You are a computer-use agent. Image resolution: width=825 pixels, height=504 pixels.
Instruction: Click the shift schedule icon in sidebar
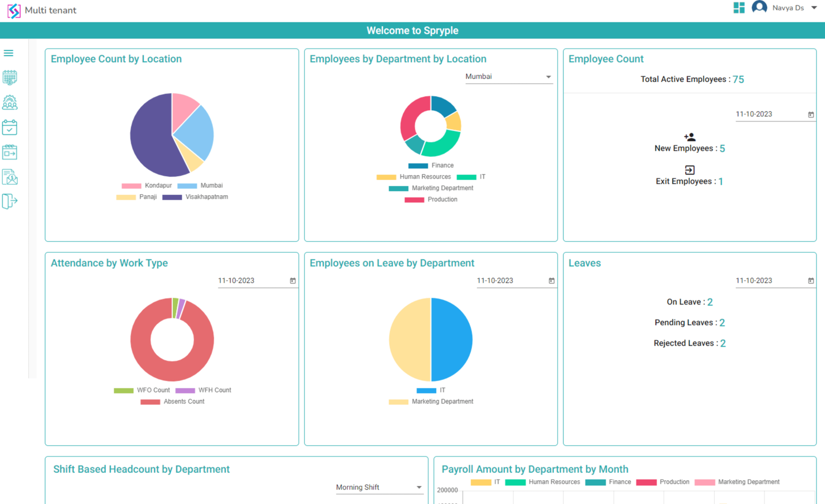(10, 152)
